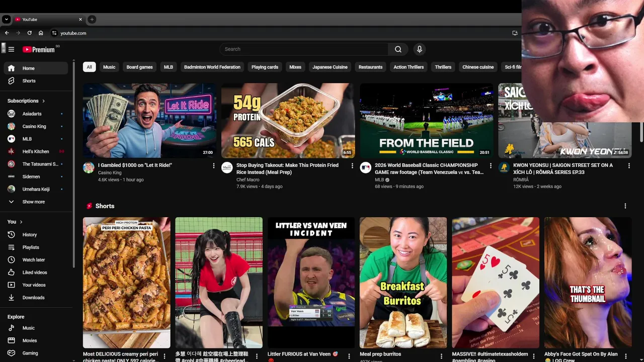The width and height of the screenshot is (644, 362).
Task: Select the Board games filter chip
Action: coord(139,67)
